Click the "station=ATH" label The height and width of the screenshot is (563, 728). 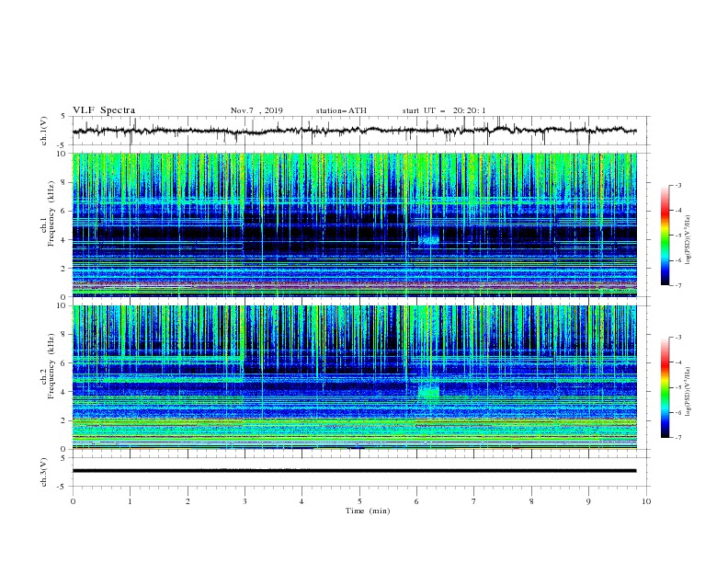click(x=341, y=110)
